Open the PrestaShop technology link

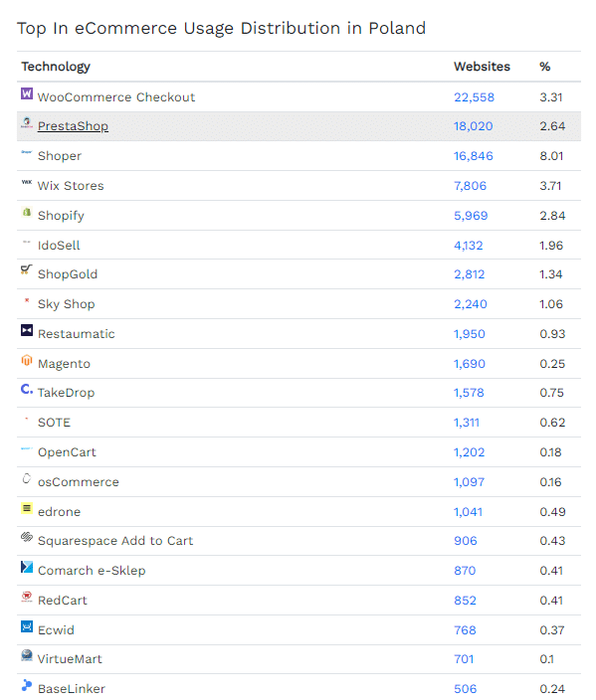pyautogui.click(x=73, y=126)
